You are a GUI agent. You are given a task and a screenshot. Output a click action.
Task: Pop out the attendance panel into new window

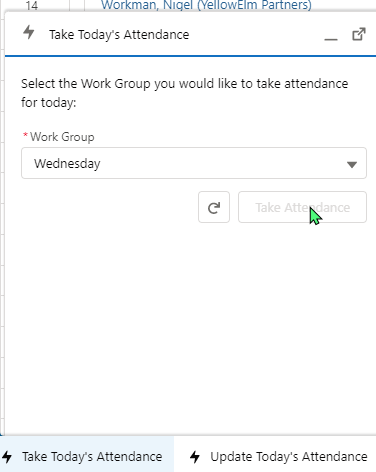pyautogui.click(x=359, y=34)
